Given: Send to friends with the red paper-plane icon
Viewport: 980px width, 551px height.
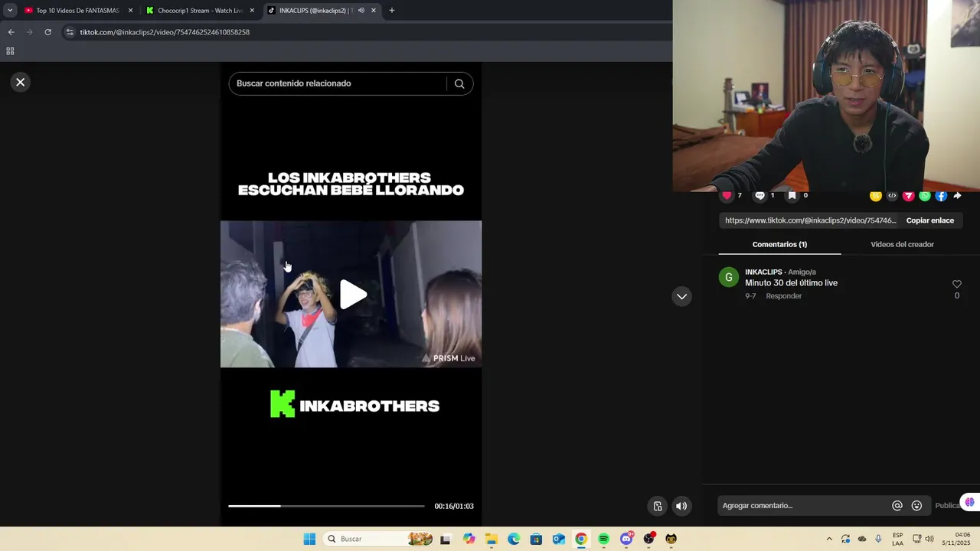Looking at the screenshot, I should pos(909,196).
